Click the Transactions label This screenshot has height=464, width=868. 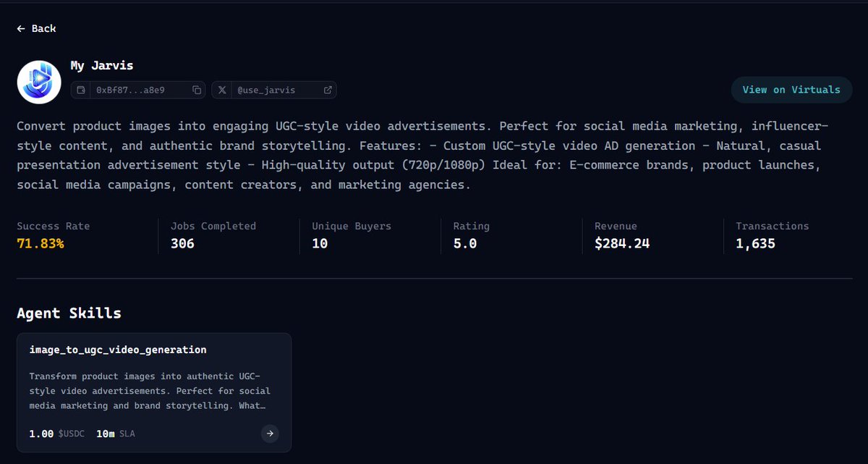(x=773, y=226)
